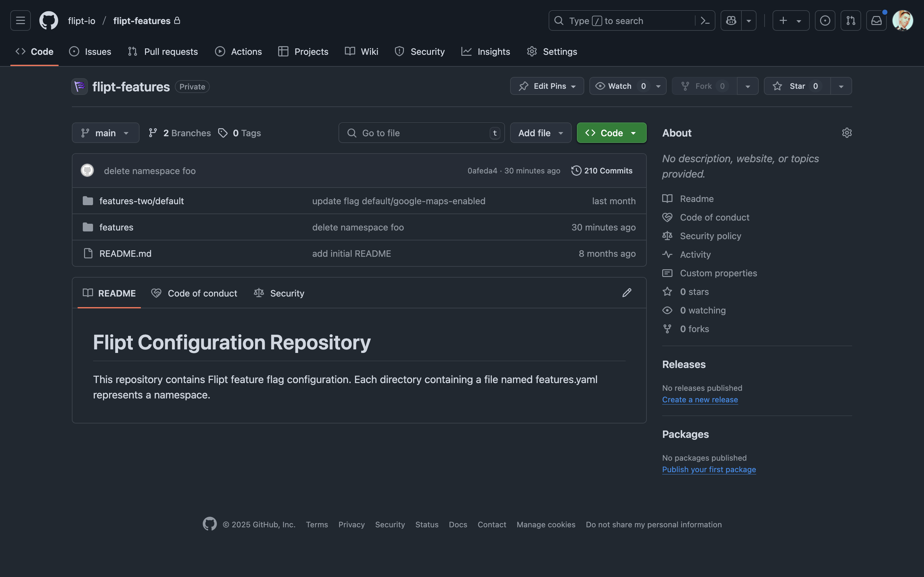
Task: Open the command palette icon
Action: (x=705, y=21)
